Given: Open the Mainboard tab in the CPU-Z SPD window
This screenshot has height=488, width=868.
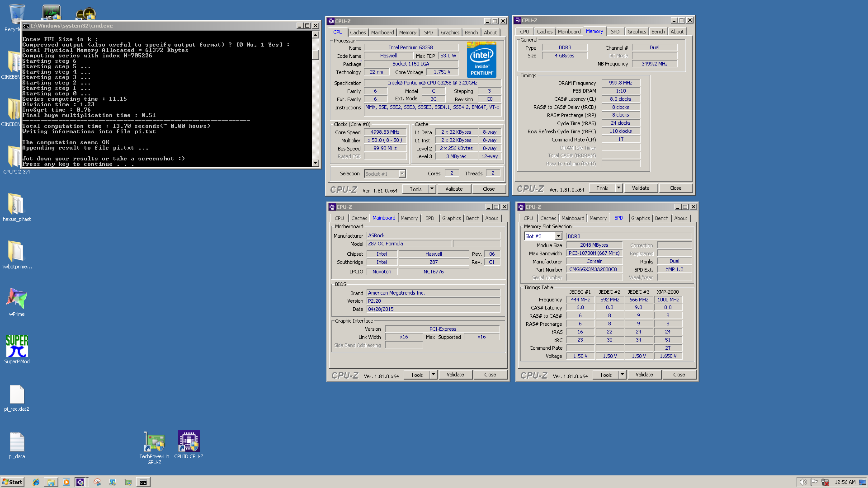Looking at the screenshot, I should [x=572, y=218].
